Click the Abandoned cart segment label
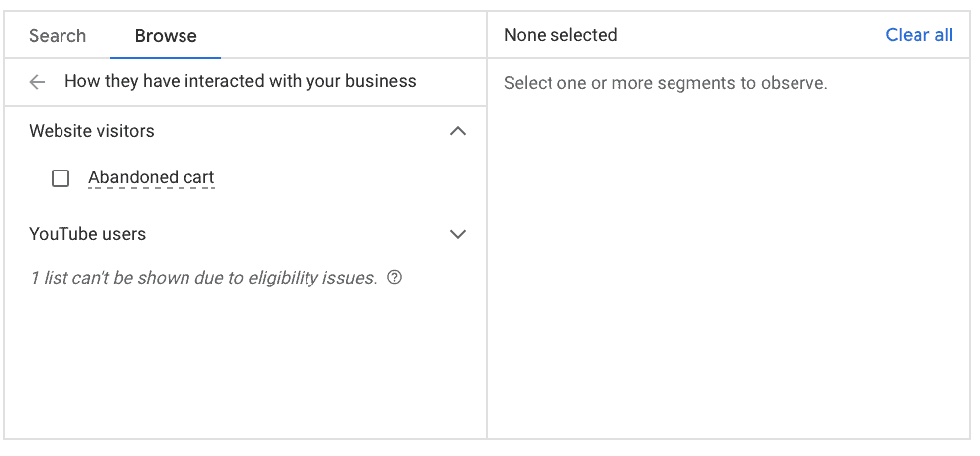Viewport: 980px width, 456px height. [151, 178]
